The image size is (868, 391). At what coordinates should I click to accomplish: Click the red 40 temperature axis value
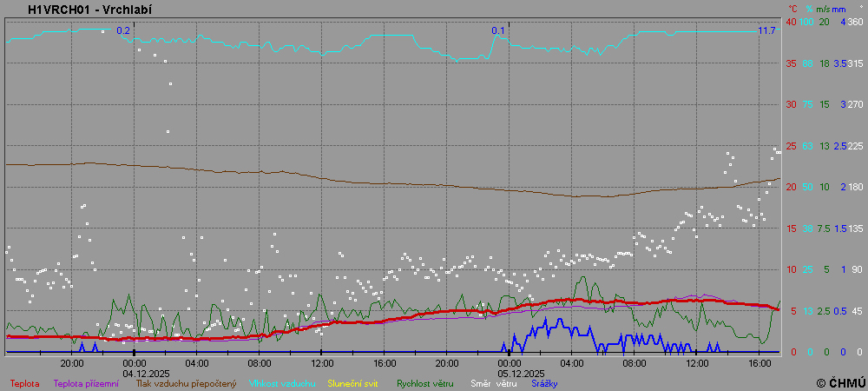791,22
